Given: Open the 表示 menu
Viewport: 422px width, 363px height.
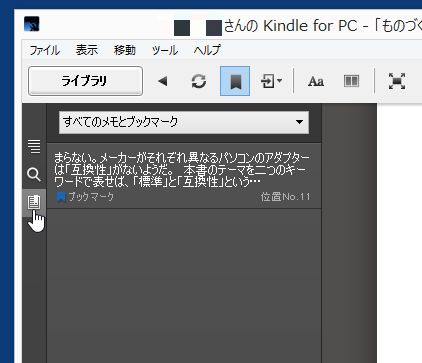Looking at the screenshot, I should pos(87,50).
